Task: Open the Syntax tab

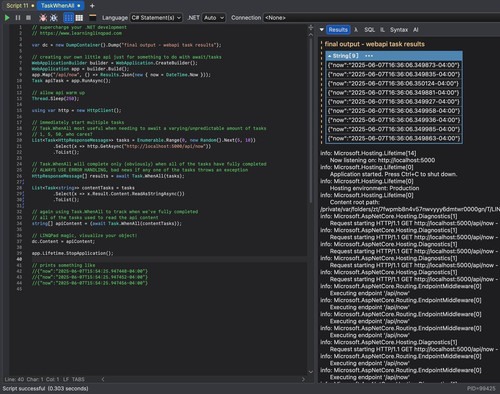Action: pos(399,30)
